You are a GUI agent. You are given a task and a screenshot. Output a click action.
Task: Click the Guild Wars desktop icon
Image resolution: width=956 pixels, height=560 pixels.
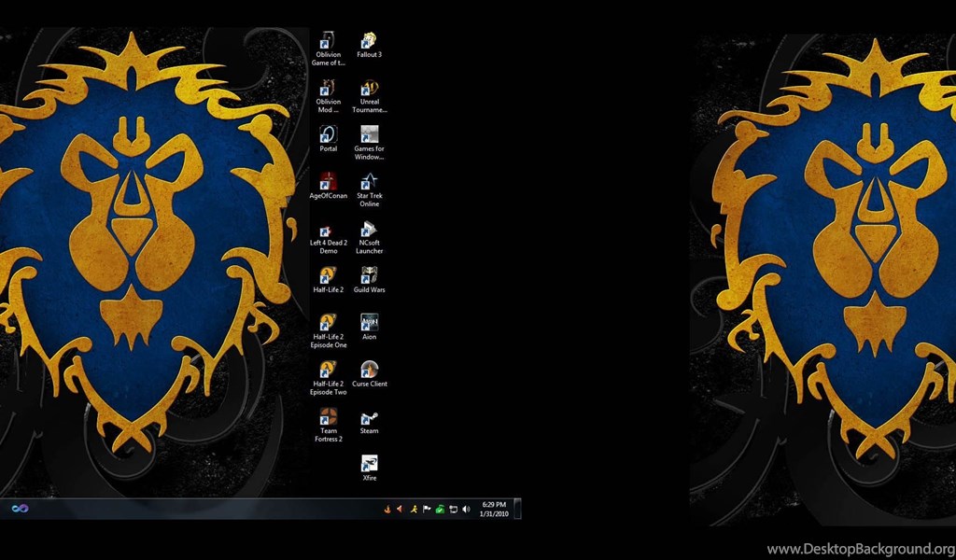coord(370,280)
